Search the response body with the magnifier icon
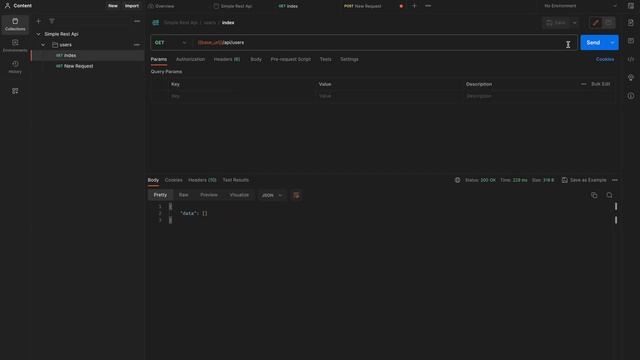640x360 pixels. (609, 196)
